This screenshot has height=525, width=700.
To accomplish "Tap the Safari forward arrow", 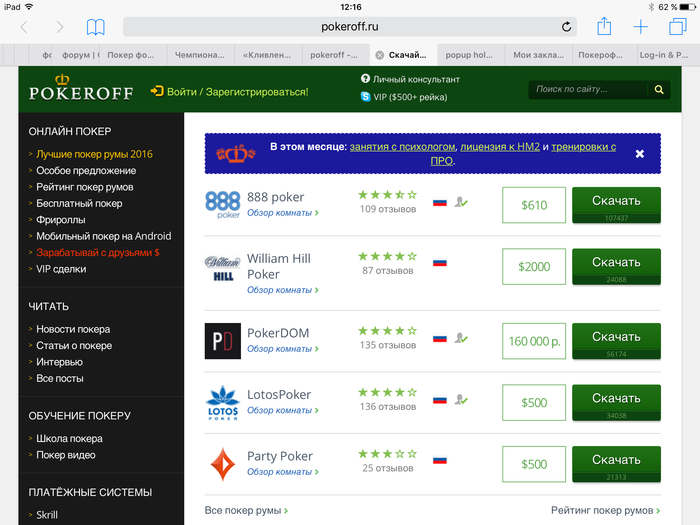I will [x=59, y=27].
